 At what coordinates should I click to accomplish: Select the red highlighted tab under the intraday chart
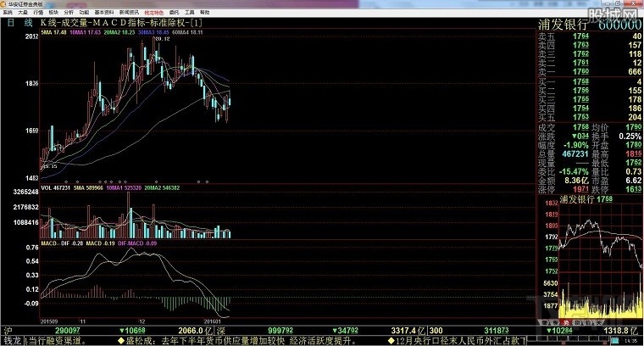(565, 323)
